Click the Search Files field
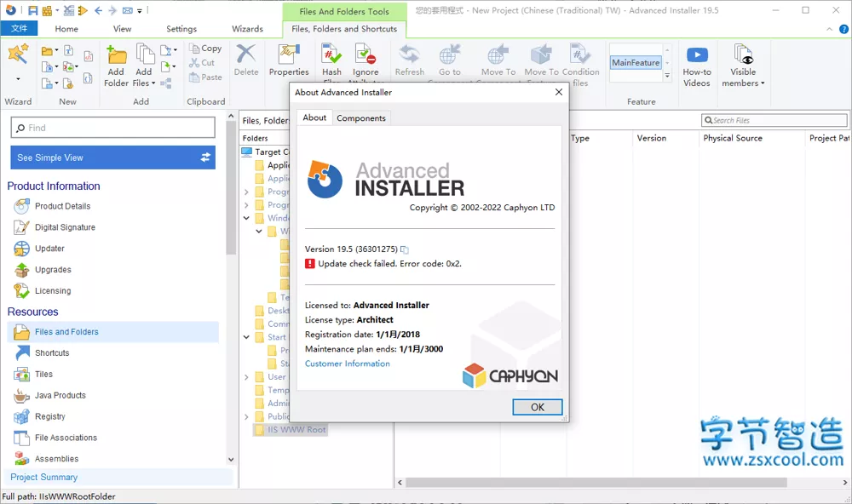The height and width of the screenshot is (504, 852). click(774, 120)
